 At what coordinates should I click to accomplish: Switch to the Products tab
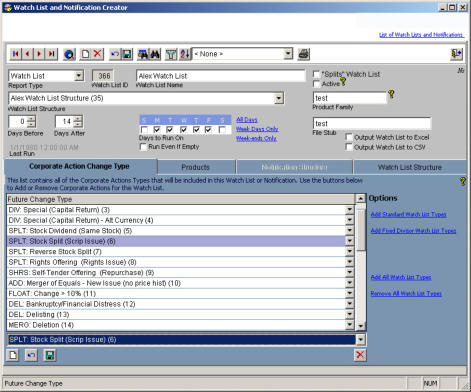(196, 167)
